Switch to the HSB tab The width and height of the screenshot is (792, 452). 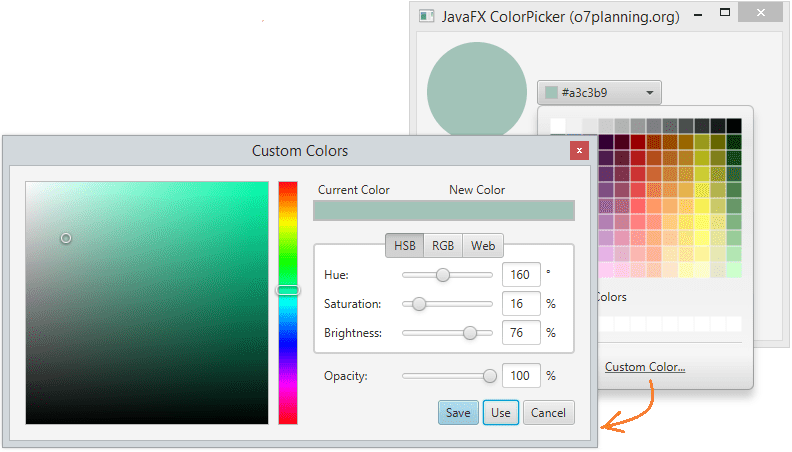[x=405, y=245]
